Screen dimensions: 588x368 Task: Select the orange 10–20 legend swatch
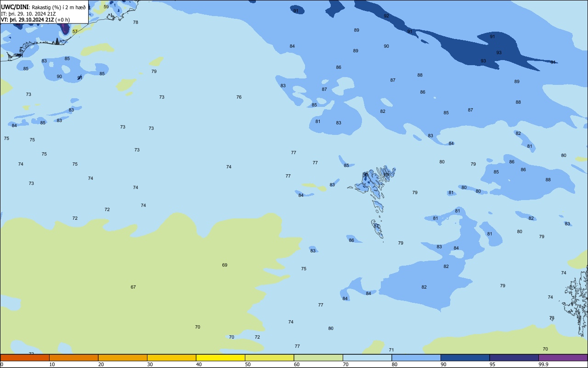[x=73, y=357]
